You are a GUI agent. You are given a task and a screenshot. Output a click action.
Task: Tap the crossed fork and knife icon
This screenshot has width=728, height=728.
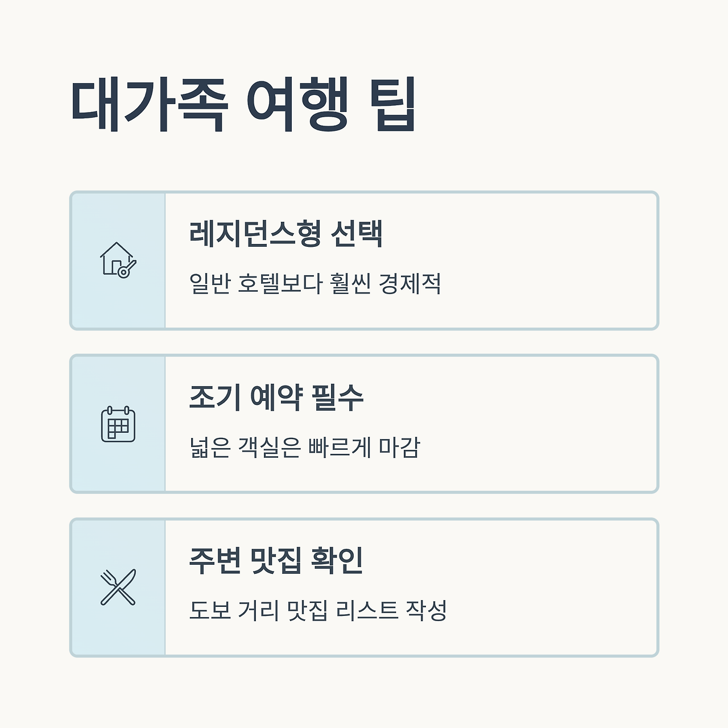(x=118, y=587)
